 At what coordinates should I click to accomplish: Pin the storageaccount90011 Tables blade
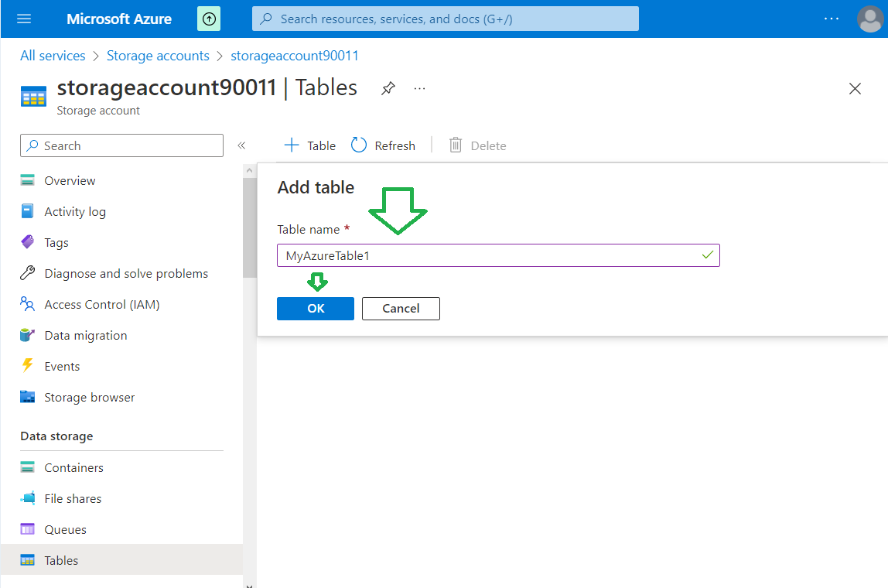click(388, 88)
